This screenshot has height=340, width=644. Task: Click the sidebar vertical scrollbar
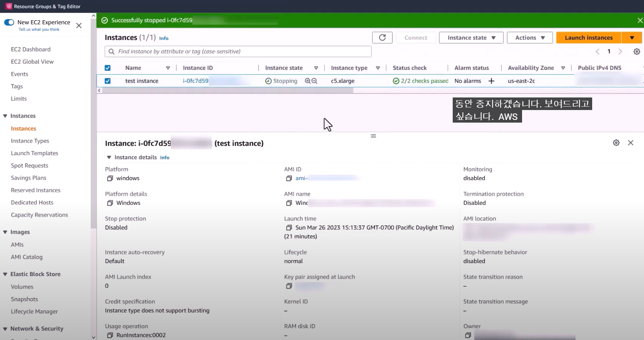pos(94,124)
